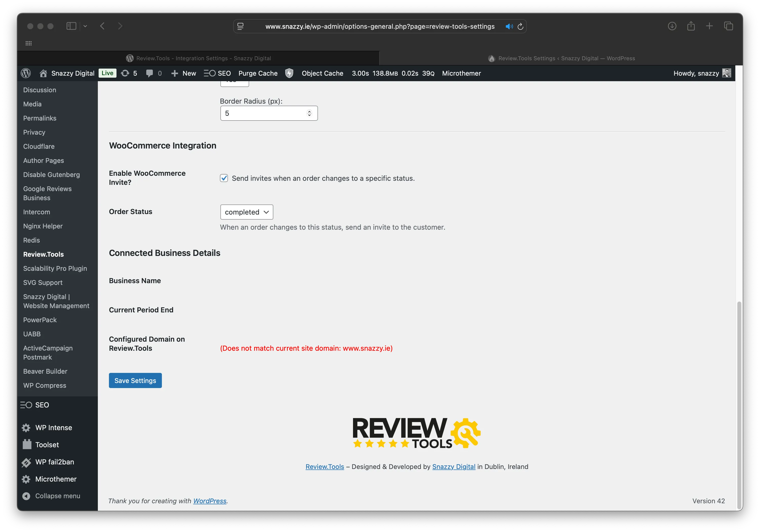Toggle the Safari sidebar icon
Screen dimensions: 760x532
pyautogui.click(x=71, y=26)
